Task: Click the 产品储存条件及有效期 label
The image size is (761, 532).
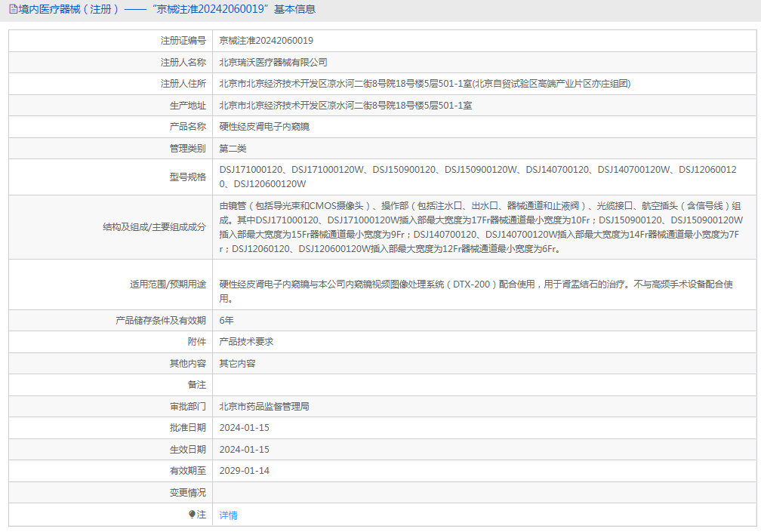Action: (x=161, y=320)
